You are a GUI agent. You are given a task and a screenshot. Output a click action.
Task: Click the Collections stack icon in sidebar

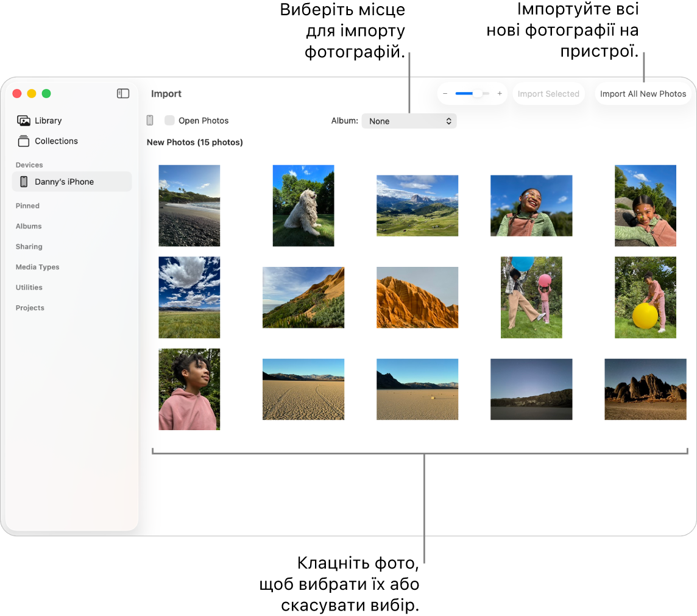coord(23,141)
